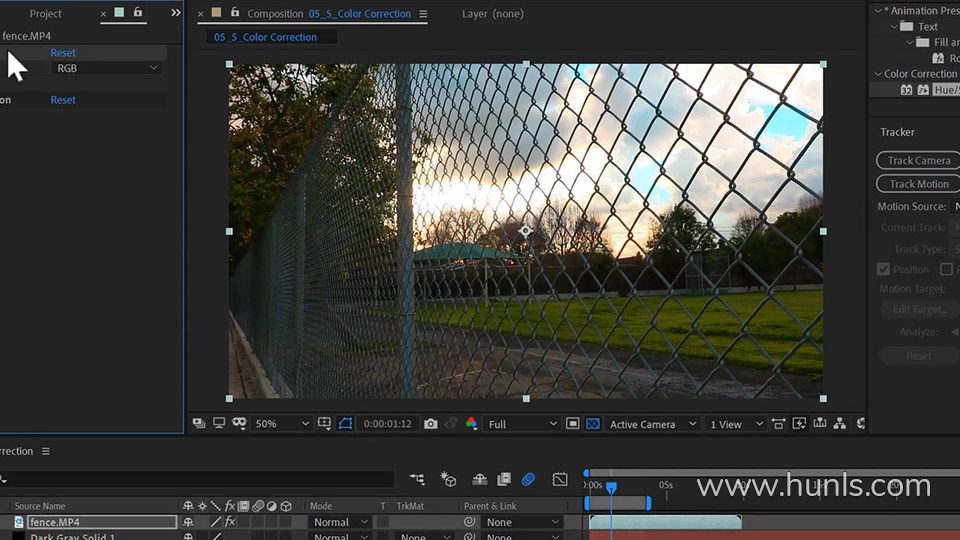Open the grid and guide options icon

tap(324, 424)
